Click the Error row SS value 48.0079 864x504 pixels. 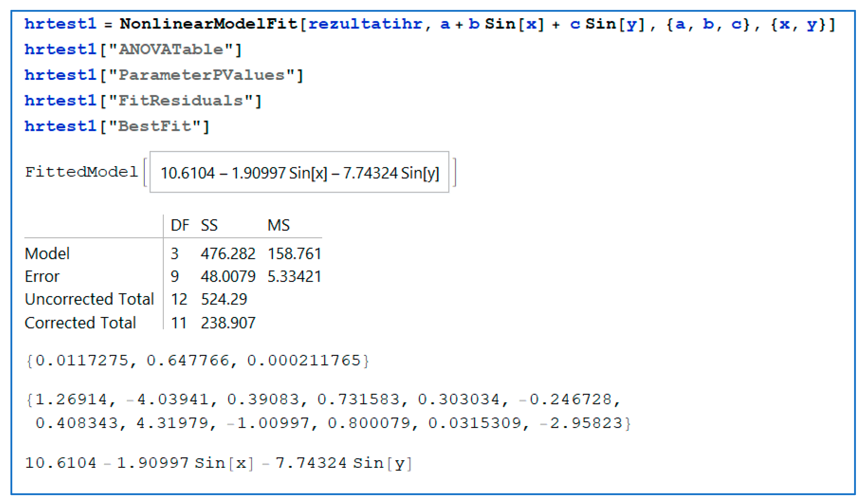pos(228,276)
